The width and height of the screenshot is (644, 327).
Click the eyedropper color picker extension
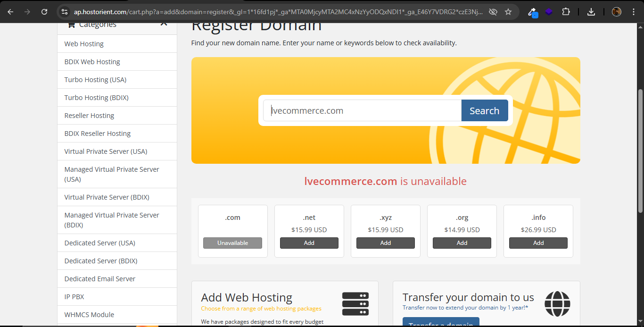532,12
